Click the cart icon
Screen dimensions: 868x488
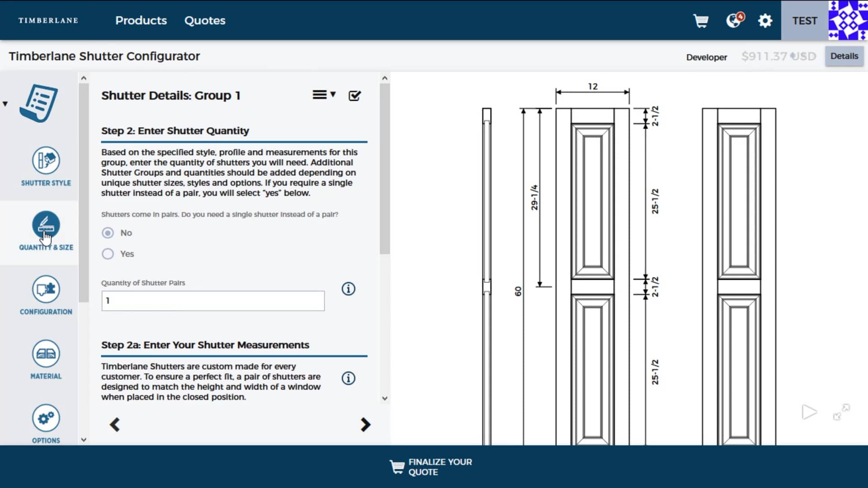pos(700,20)
